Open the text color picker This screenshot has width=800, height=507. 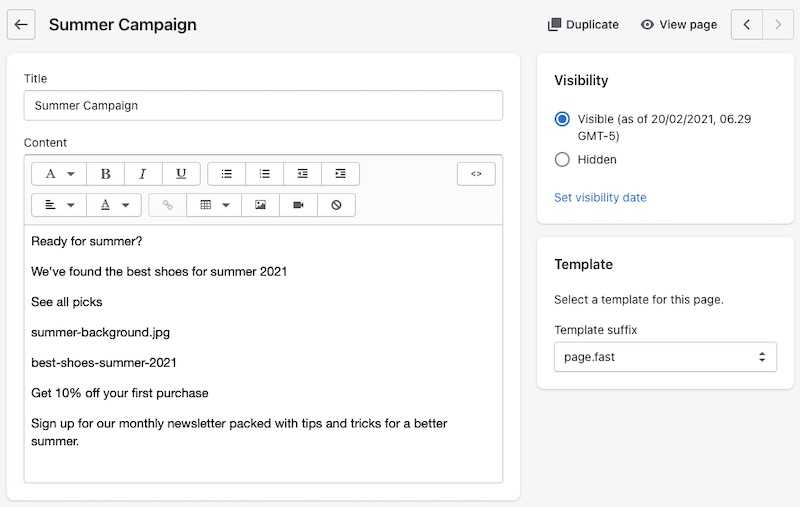coord(114,205)
